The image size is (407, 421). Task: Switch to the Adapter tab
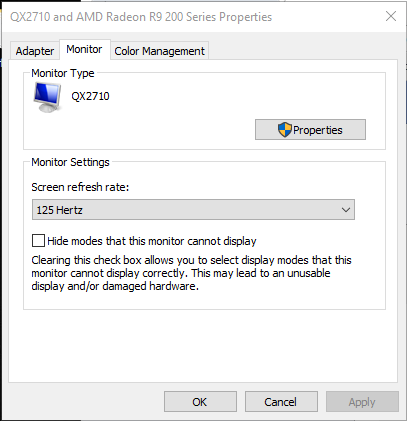pyautogui.click(x=35, y=51)
